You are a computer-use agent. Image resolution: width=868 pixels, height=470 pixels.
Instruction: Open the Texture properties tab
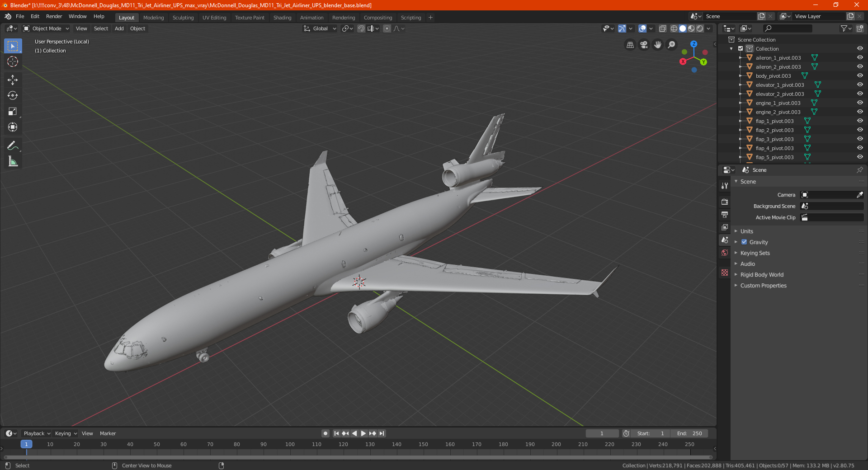(725, 273)
